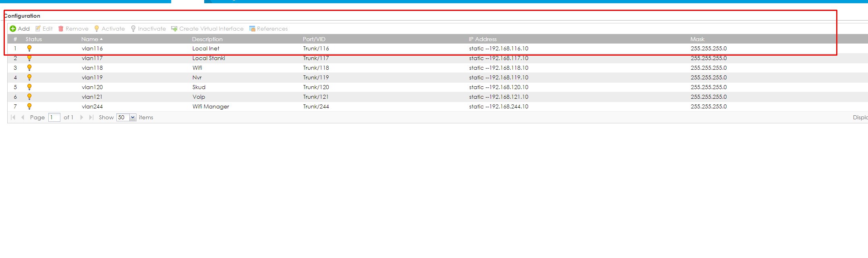Click the Activate toolbar button

click(x=110, y=29)
